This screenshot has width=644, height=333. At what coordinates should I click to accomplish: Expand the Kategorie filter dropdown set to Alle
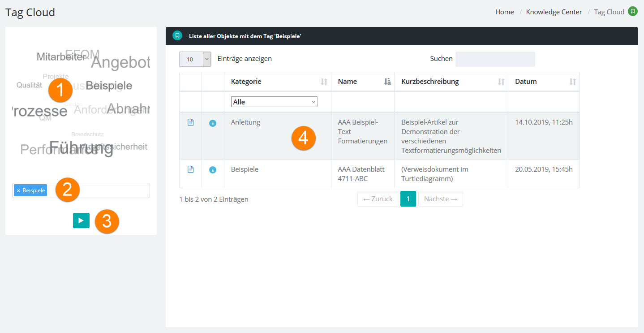[x=274, y=102]
